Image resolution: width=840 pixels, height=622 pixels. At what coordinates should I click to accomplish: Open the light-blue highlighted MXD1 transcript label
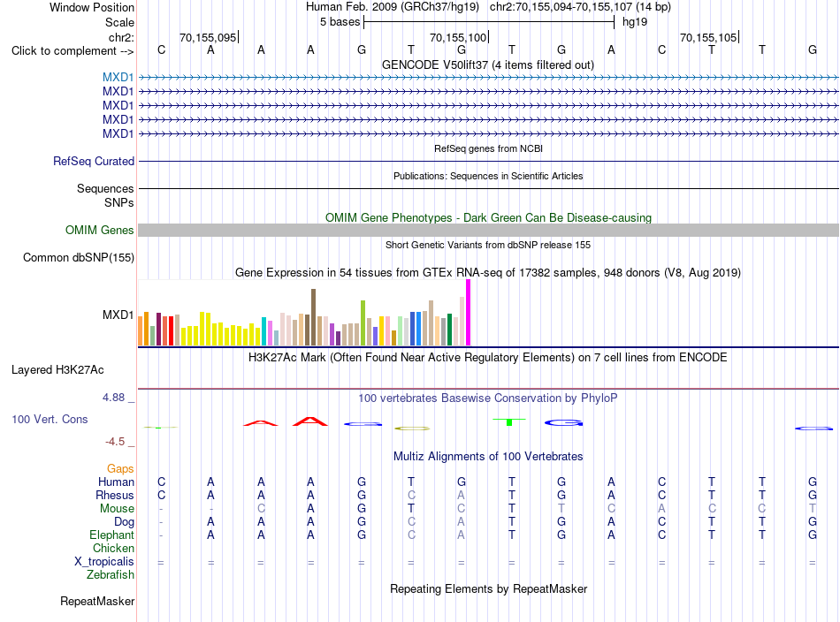tap(118, 77)
